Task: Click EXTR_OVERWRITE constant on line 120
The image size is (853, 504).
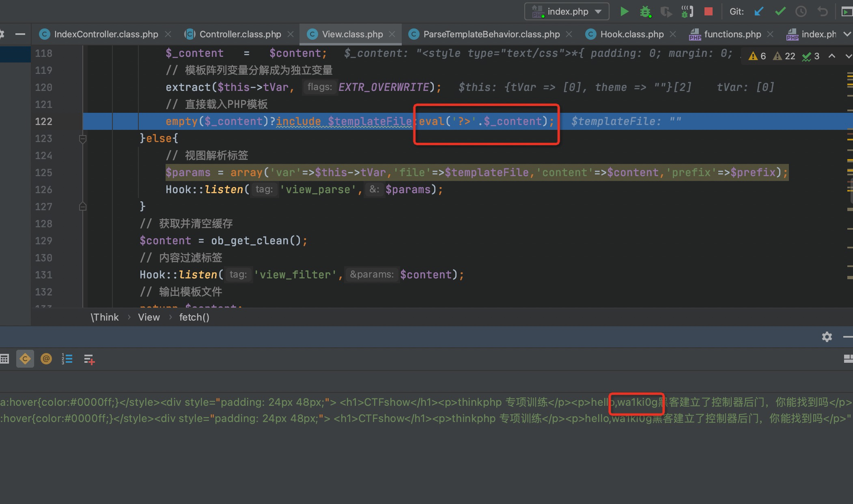Action: (x=384, y=87)
